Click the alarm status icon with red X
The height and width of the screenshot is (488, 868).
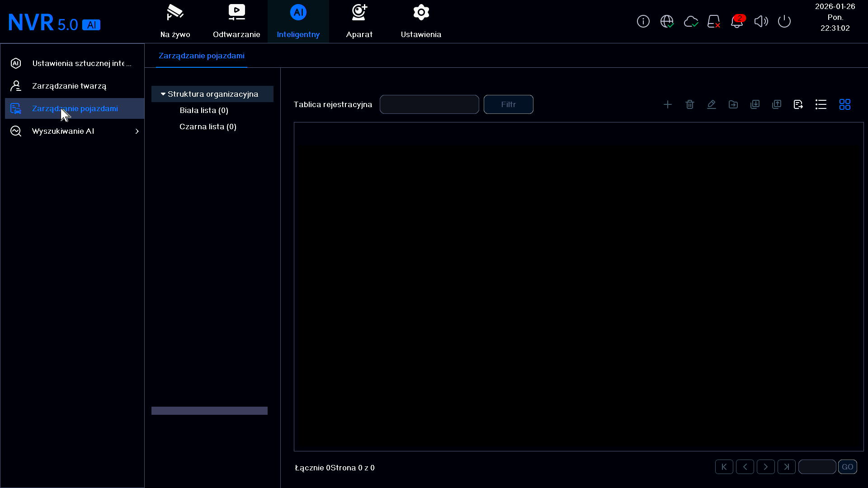tap(714, 21)
